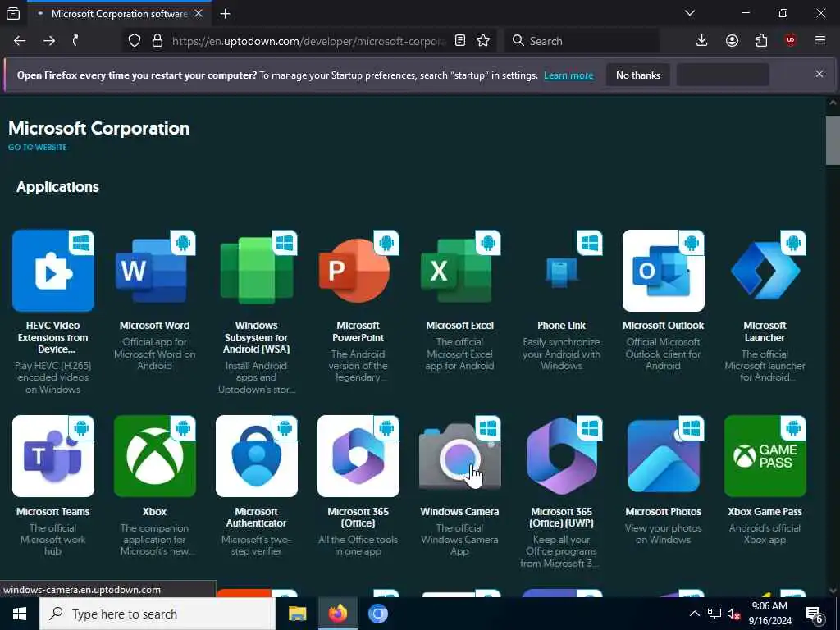Viewport: 840px width, 630px height.
Task: Click the Learn more link in notification
Action: [x=568, y=75]
